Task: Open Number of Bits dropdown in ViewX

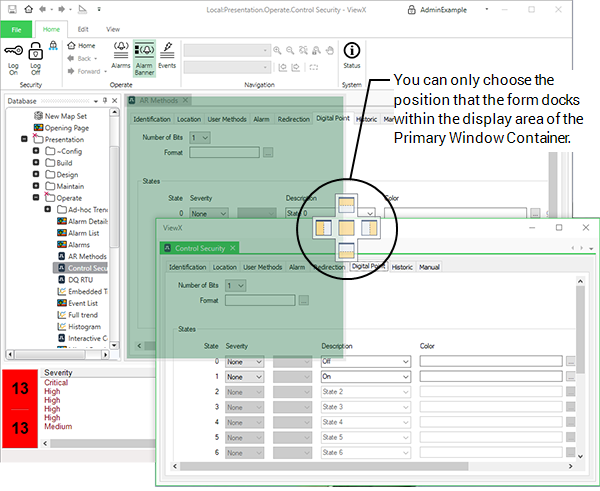Action: (x=236, y=285)
